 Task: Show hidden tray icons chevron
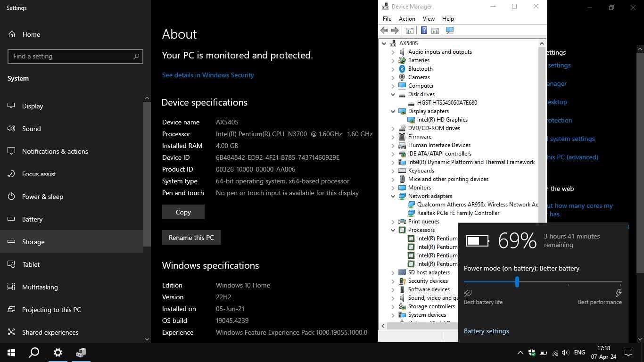(520, 353)
